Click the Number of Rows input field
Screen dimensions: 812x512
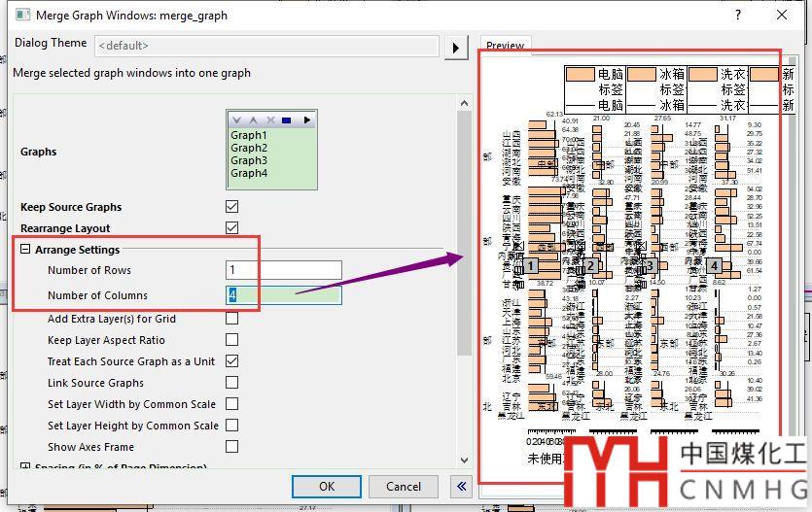click(x=284, y=270)
